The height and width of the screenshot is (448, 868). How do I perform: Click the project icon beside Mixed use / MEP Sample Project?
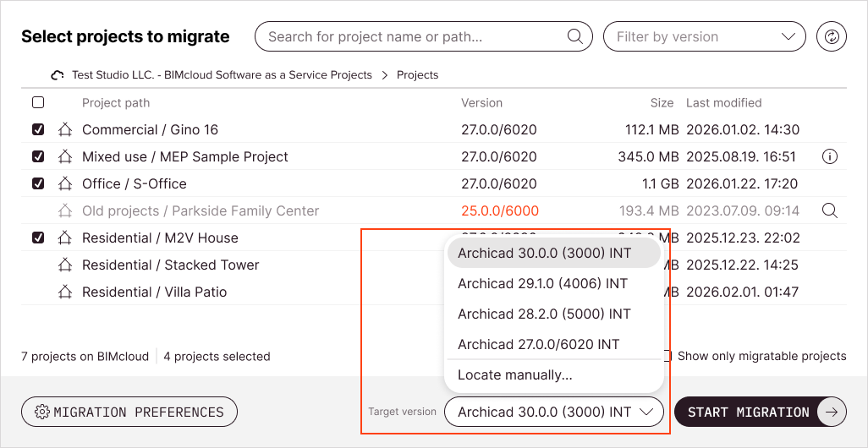coord(65,157)
